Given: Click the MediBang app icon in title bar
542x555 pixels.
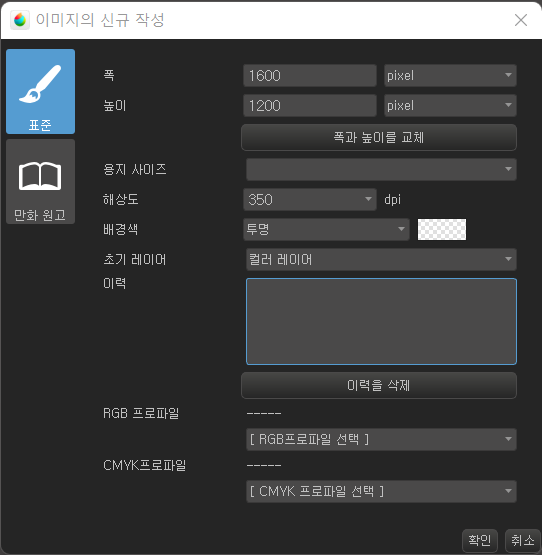Looking at the screenshot, I should pos(20,20).
